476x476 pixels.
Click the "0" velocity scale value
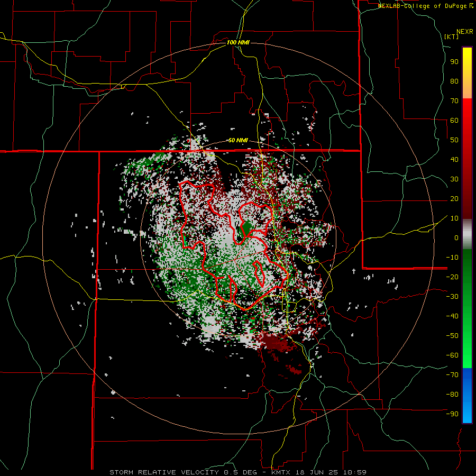pyautogui.click(x=456, y=237)
